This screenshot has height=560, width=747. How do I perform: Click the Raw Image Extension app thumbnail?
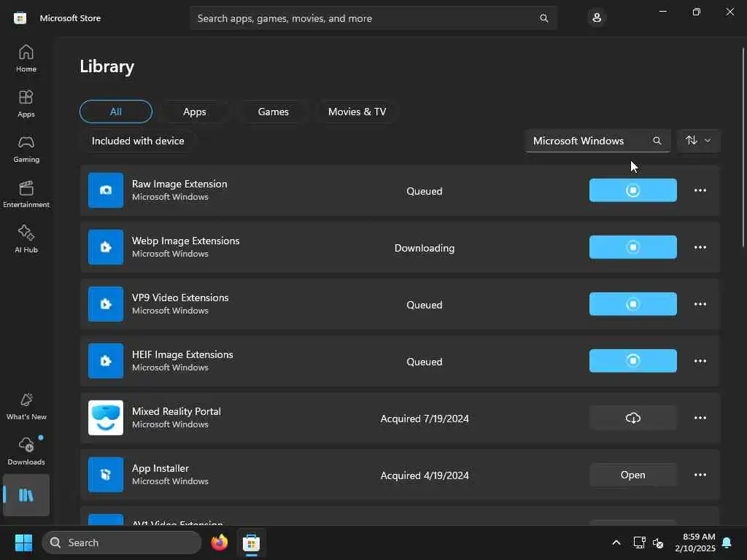[x=106, y=190]
